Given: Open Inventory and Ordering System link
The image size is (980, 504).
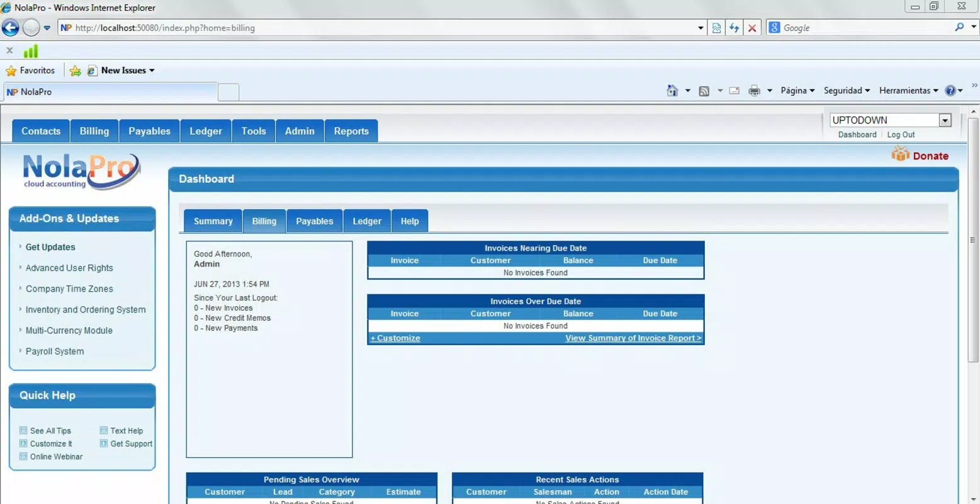Looking at the screenshot, I should 86,309.
